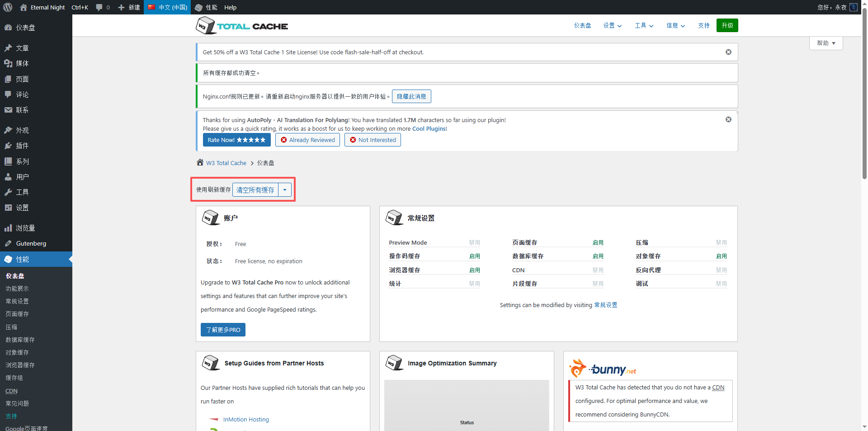Open the 设置 sliders icon in sidebar
The image size is (868, 431).
click(8, 208)
